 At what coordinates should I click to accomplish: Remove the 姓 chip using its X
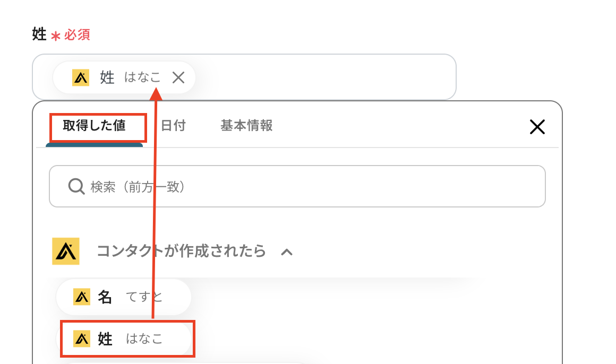[x=178, y=77]
